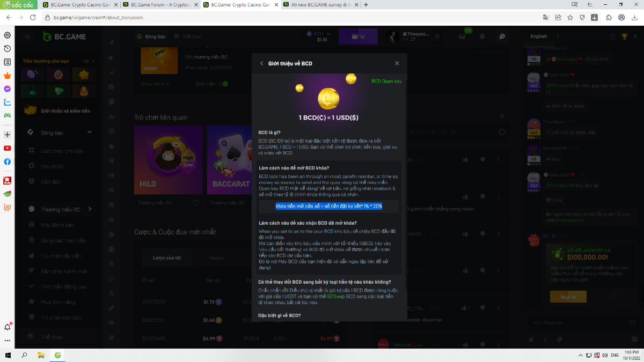Collapse the Sòng bạc sidebar menu
The width and height of the screenshot is (644, 362).
tap(90, 132)
